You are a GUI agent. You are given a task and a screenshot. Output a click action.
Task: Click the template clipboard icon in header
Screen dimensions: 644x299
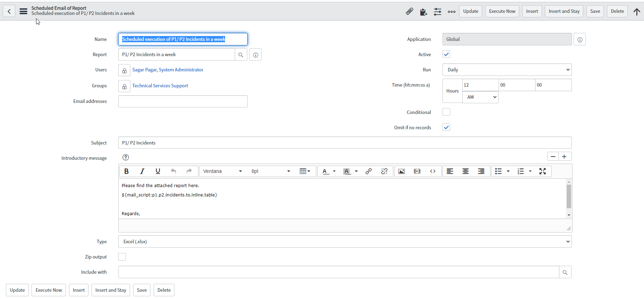click(x=423, y=12)
